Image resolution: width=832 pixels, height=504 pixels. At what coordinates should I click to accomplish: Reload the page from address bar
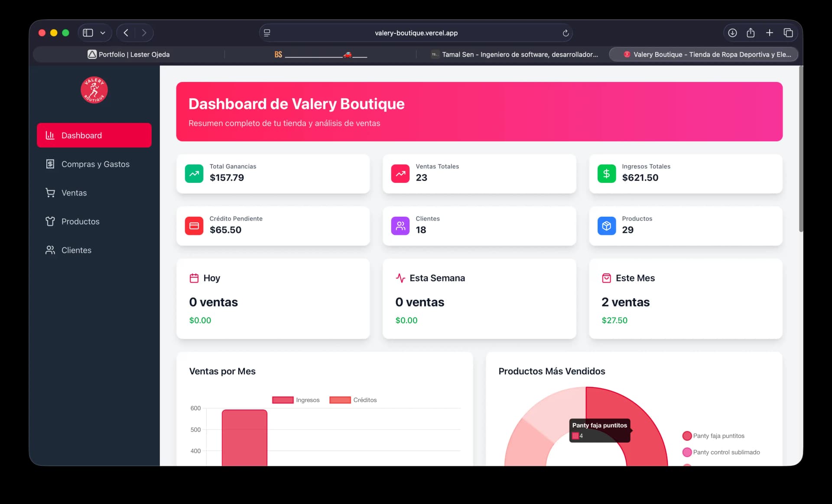(x=565, y=33)
